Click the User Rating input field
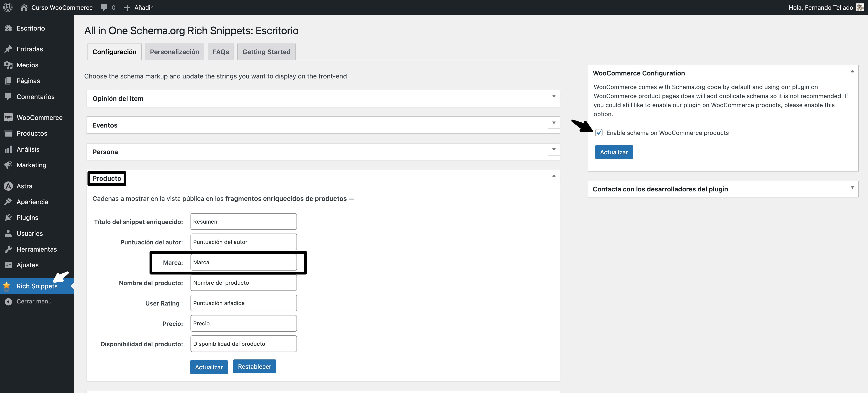Viewport: 868px width, 393px height. [x=244, y=303]
